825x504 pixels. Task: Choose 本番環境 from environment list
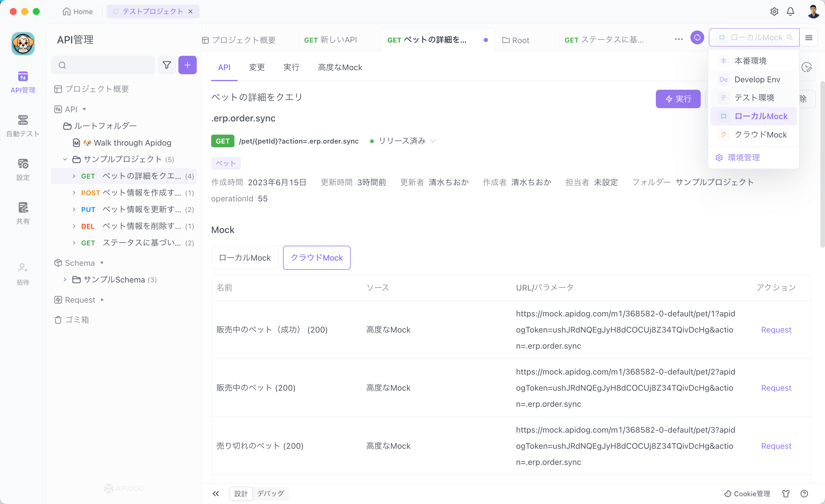pyautogui.click(x=753, y=61)
